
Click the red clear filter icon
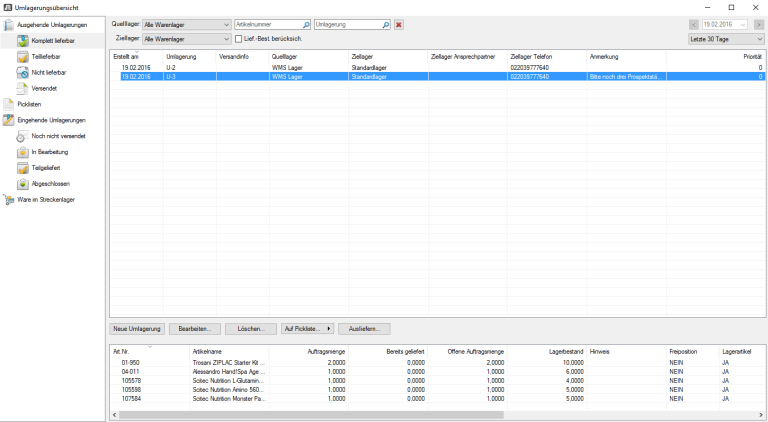coord(399,23)
